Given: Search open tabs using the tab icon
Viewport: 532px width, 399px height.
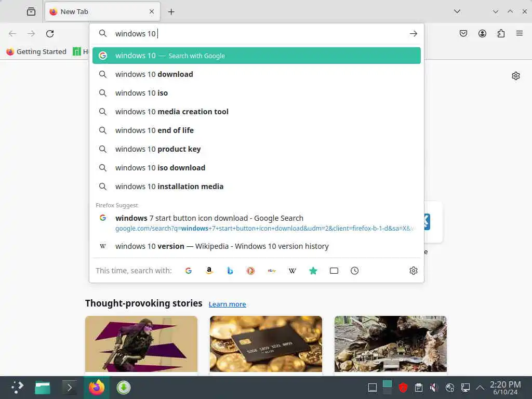Looking at the screenshot, I should click(x=334, y=271).
